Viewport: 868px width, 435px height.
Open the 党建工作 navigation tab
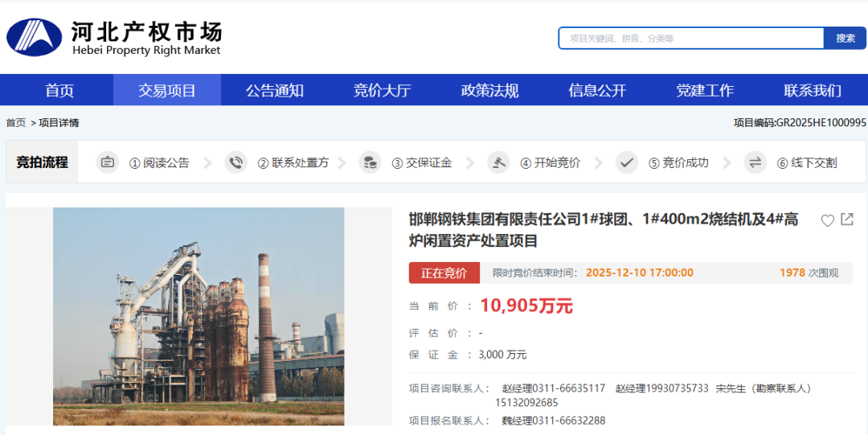pos(705,90)
